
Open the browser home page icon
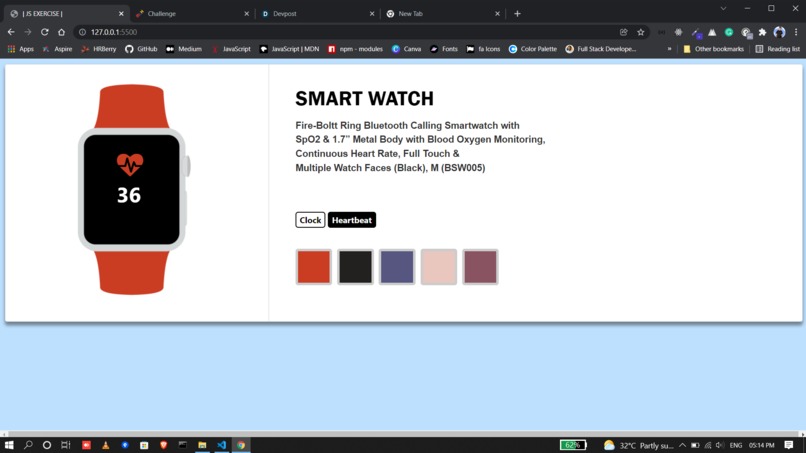point(61,32)
